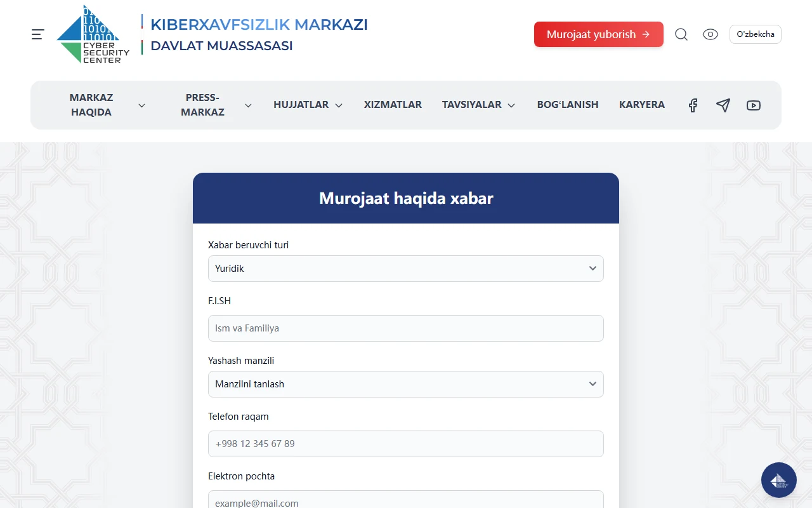Open the YouTube channel icon
Viewport: 812px width, 508px height.
coord(754,105)
